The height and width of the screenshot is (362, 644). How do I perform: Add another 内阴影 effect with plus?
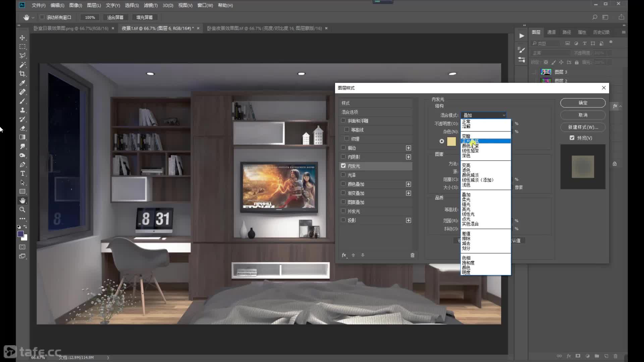click(x=409, y=157)
